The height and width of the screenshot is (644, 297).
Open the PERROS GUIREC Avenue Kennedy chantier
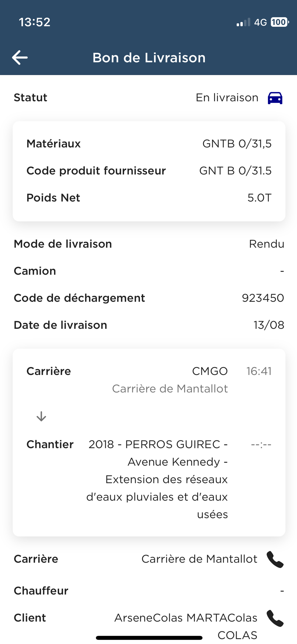click(x=157, y=479)
